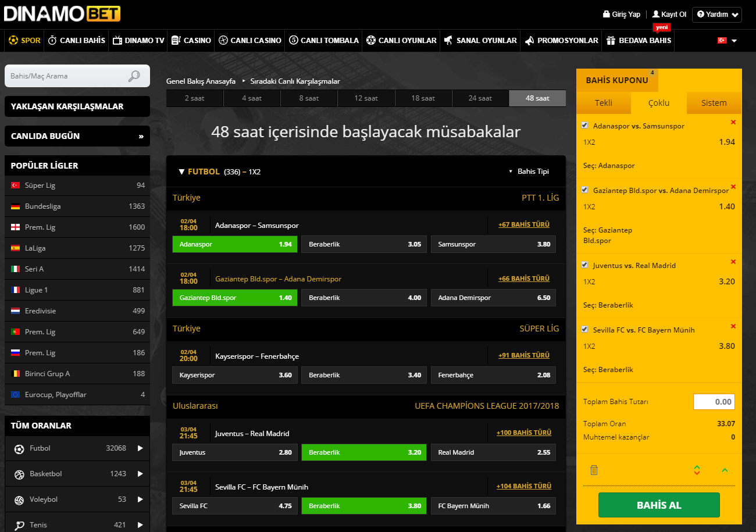Click the trash icon to clear the coupon
The height and width of the screenshot is (532, 756).
pos(594,470)
